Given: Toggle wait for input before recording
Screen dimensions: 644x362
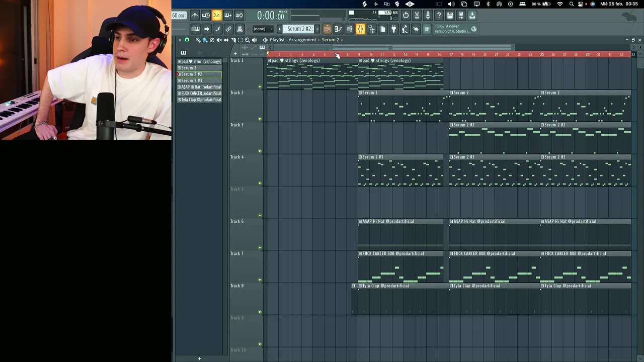Looking at the screenshot, I should tap(205, 16).
